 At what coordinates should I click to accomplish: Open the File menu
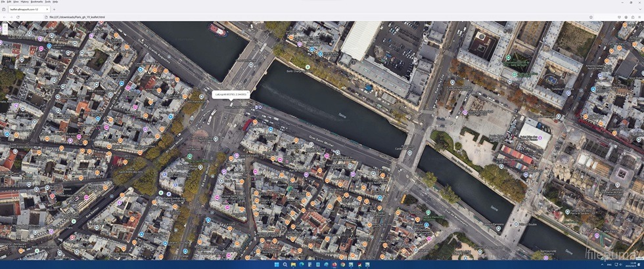[x=3, y=2]
